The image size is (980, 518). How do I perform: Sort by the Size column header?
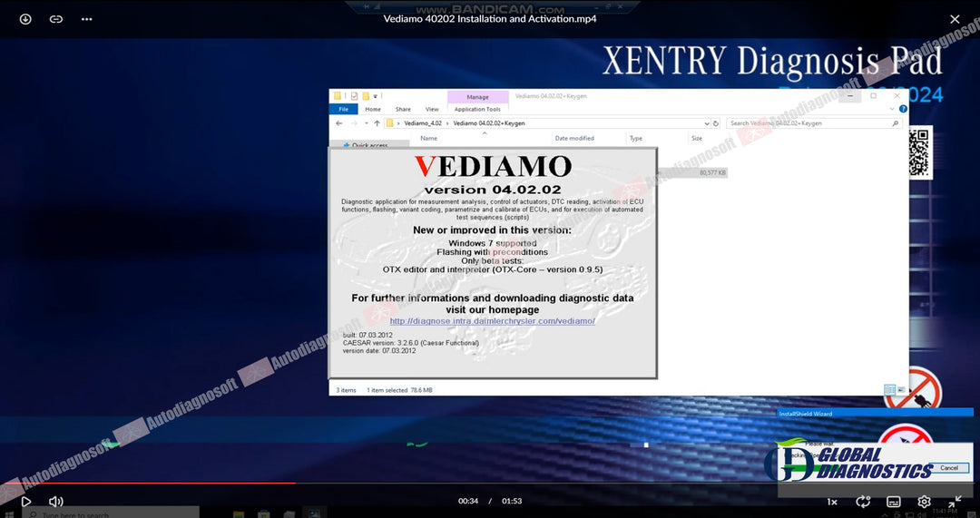click(x=697, y=138)
